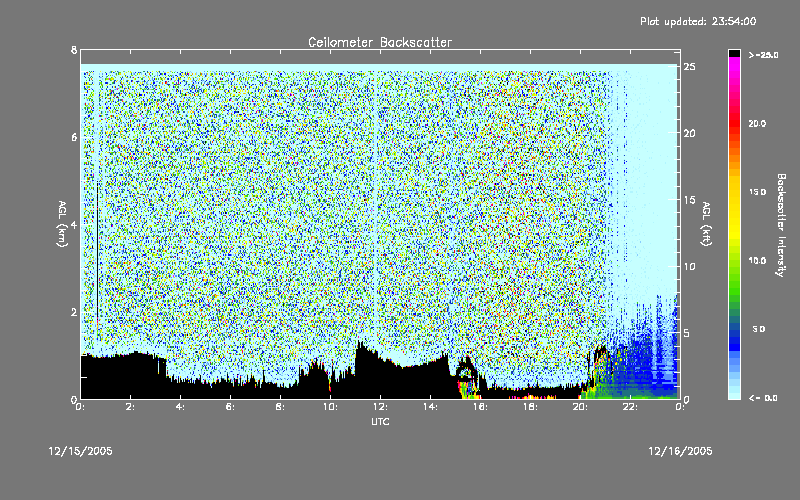Viewport: 800px width, 500px height.
Task: Click the "10:" hour tick on the UTC axis
Action: pos(330,407)
